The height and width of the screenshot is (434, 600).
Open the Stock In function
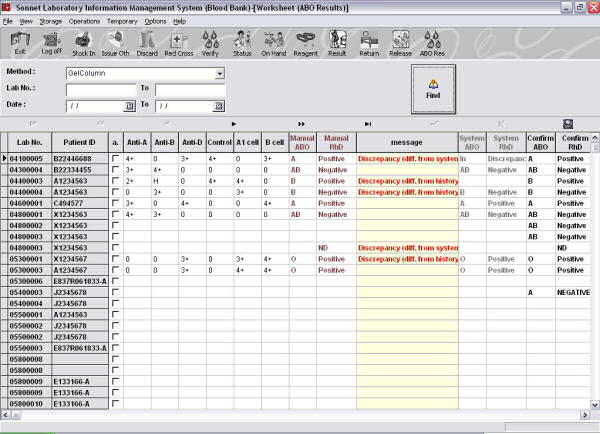85,43
